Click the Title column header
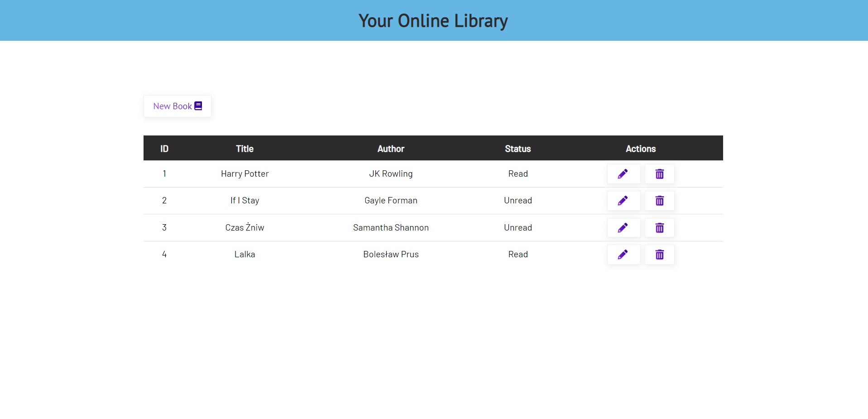Screen dimensions: 868x419 pyautogui.click(x=245, y=148)
